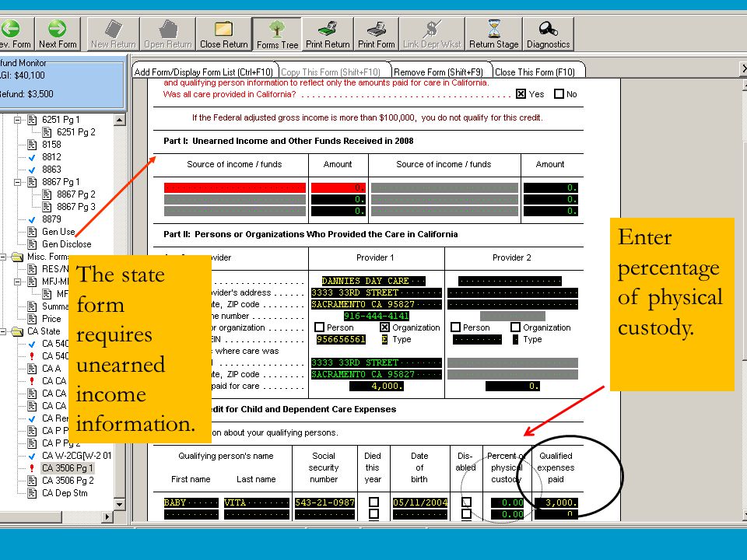
Task: Close the current return
Action: [x=224, y=34]
